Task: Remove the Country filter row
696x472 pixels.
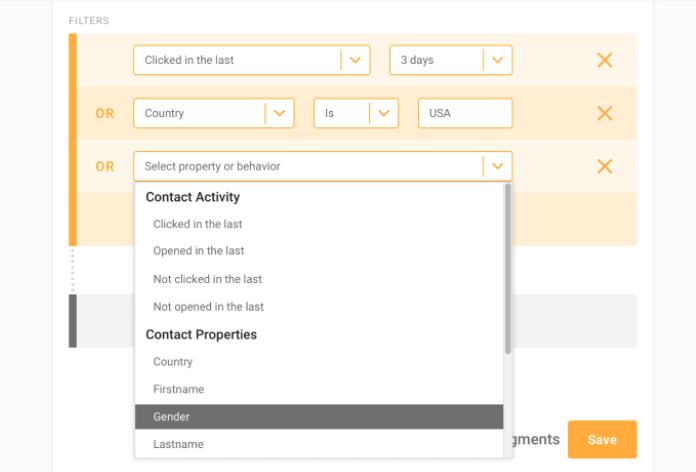Action: pyautogui.click(x=605, y=113)
